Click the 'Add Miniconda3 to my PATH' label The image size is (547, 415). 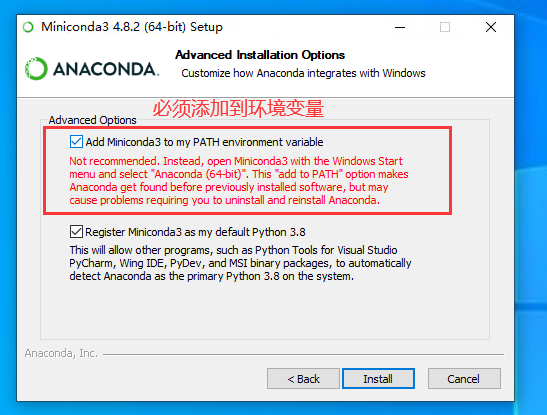204,142
